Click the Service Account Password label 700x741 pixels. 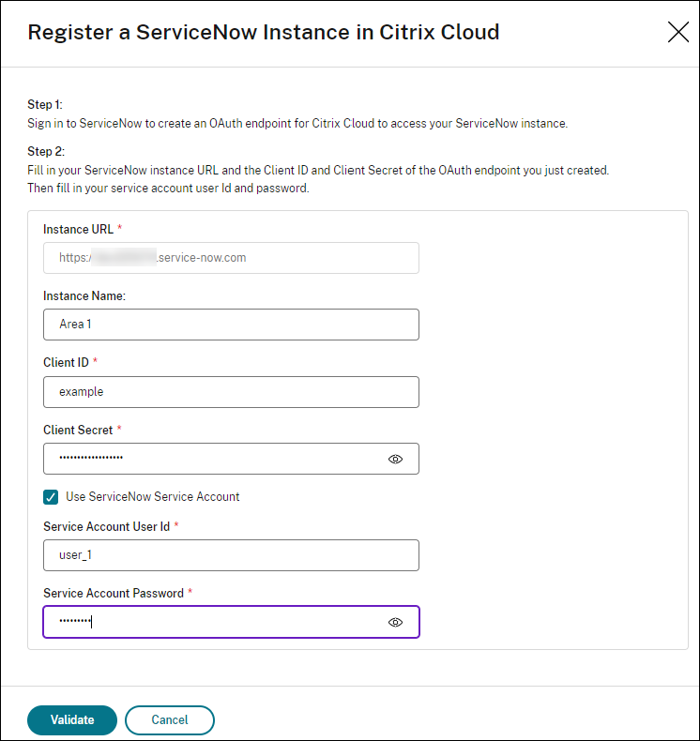pyautogui.click(x=114, y=593)
